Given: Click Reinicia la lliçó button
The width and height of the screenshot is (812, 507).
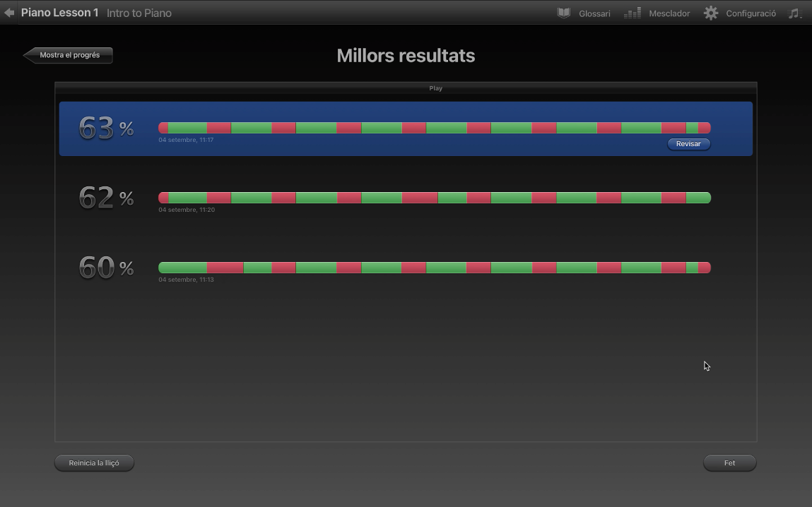Looking at the screenshot, I should click(94, 463).
